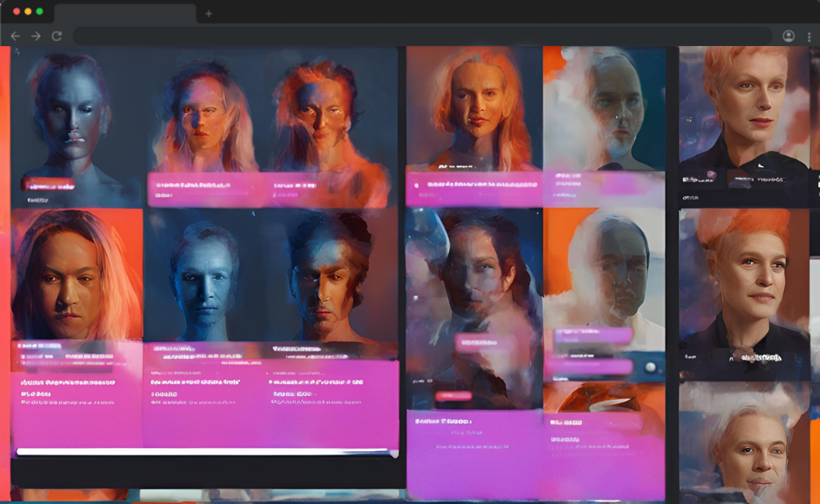Click the green macOS fullscreen button
Image resolution: width=820 pixels, height=504 pixels.
pyautogui.click(x=39, y=12)
